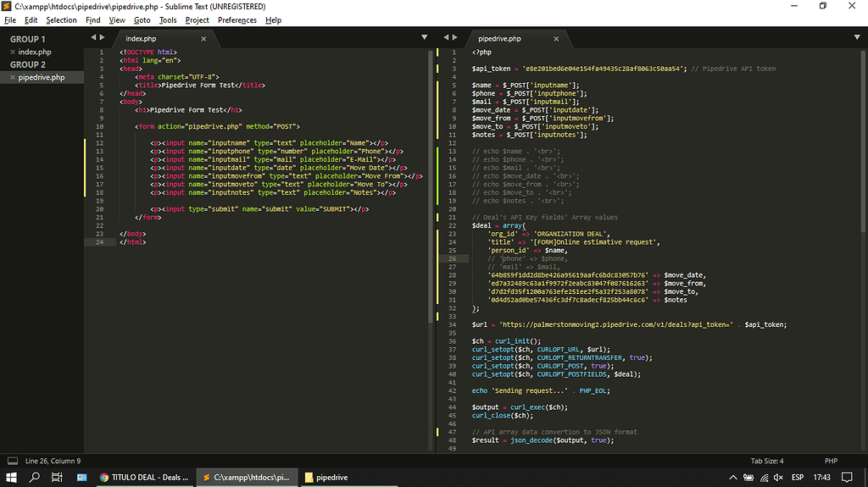Close index.php in the sidebar open files list
Image resolution: width=868 pixels, height=487 pixels.
(x=12, y=53)
